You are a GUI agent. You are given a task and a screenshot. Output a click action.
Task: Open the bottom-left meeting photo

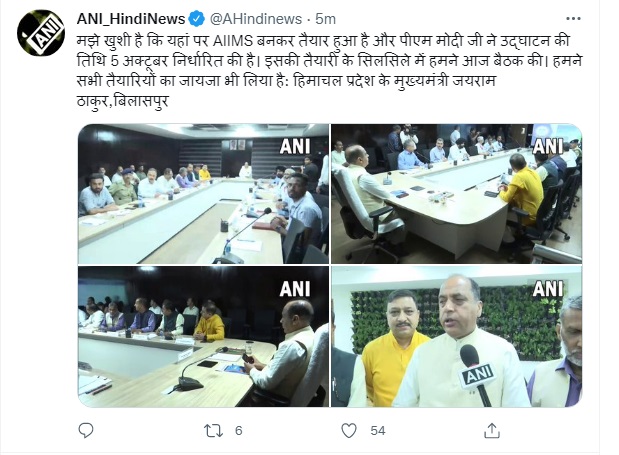pyautogui.click(x=203, y=336)
